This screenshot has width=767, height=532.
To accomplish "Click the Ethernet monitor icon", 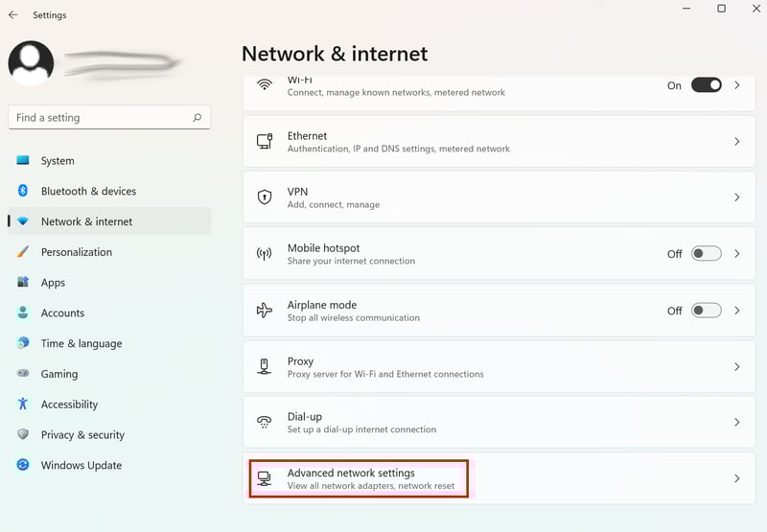I will (x=265, y=141).
